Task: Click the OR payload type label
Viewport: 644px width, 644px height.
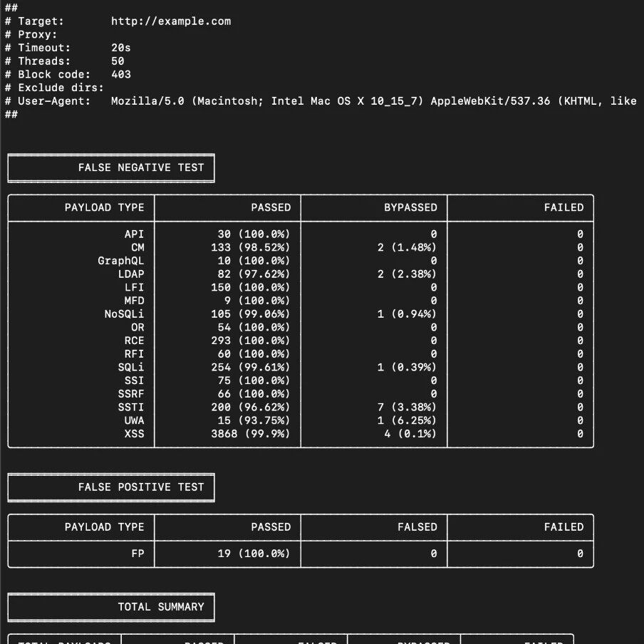Action: click(x=137, y=327)
